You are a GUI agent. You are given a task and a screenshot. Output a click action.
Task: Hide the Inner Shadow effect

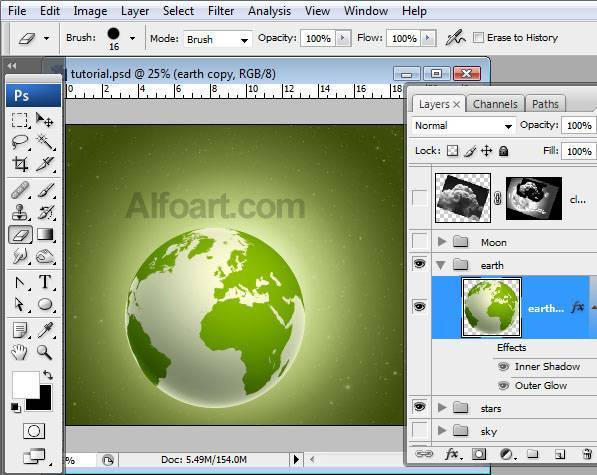click(x=503, y=367)
